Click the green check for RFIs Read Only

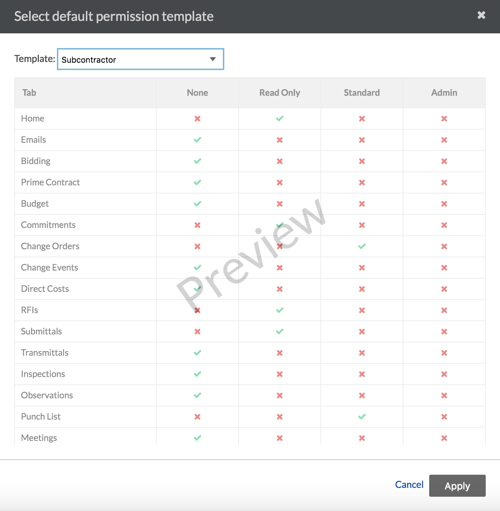click(x=280, y=310)
